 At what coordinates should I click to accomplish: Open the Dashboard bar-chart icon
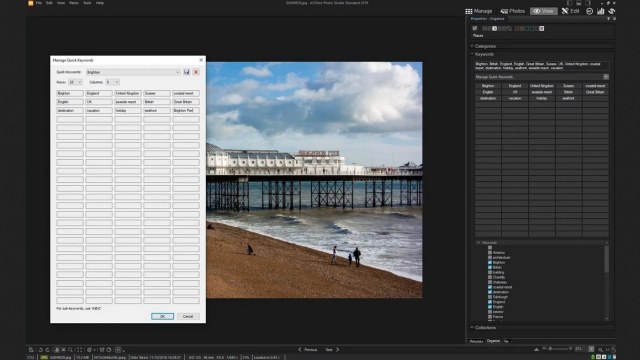(600, 11)
